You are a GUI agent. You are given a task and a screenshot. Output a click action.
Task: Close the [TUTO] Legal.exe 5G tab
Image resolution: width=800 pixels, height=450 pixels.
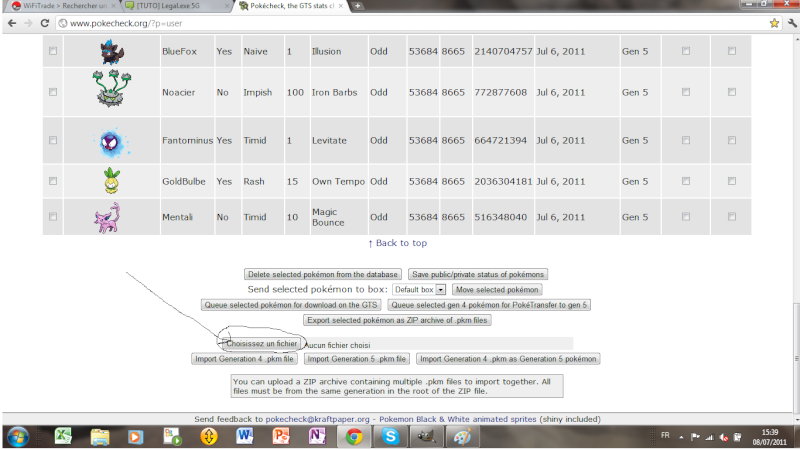228,6
